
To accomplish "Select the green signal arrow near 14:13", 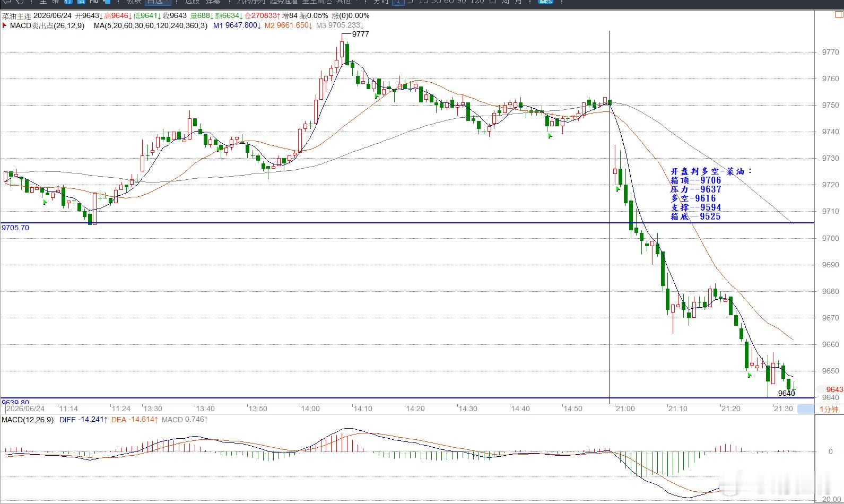I will [x=377, y=95].
